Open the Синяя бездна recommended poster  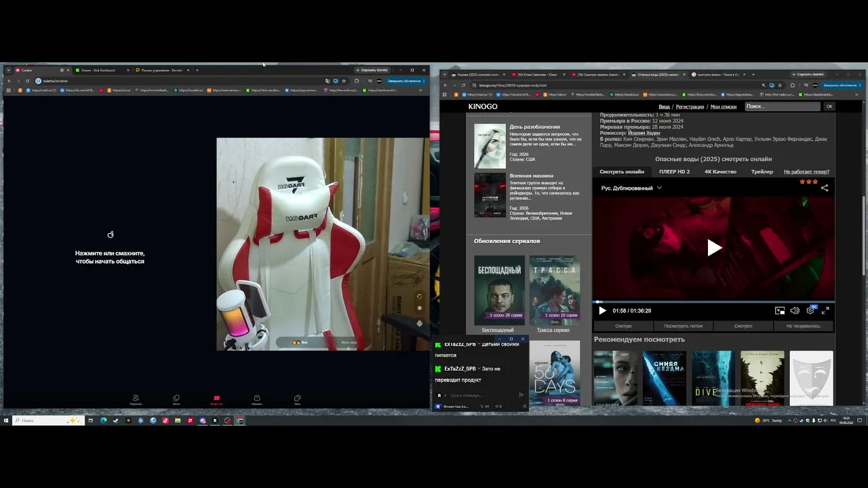(665, 378)
